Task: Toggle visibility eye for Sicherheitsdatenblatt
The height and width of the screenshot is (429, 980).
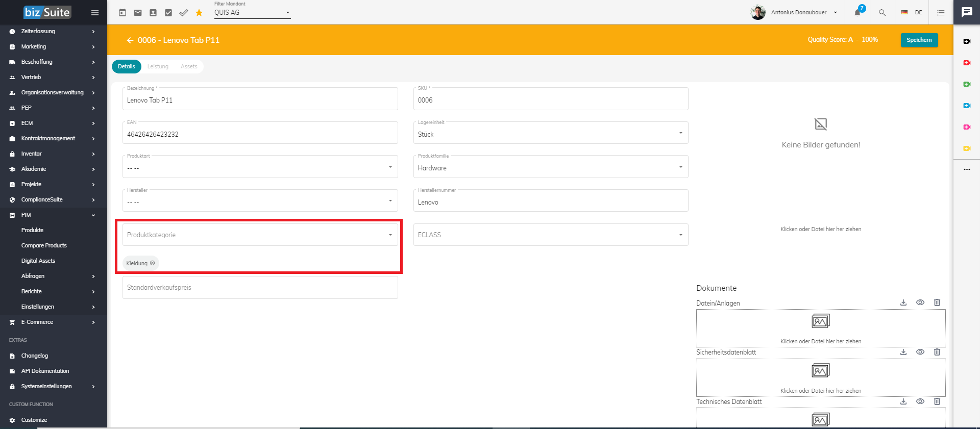Action: coord(920,352)
